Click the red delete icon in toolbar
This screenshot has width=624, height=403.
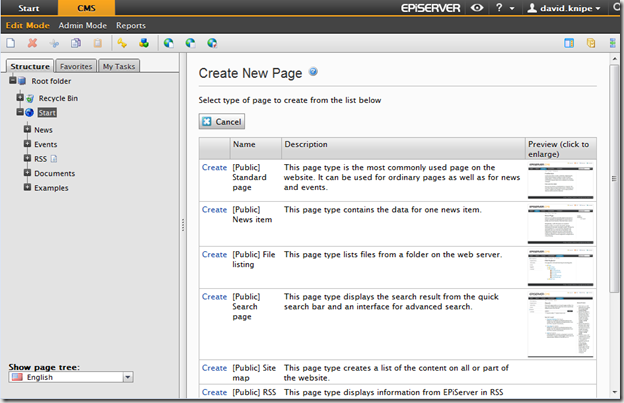[32, 44]
